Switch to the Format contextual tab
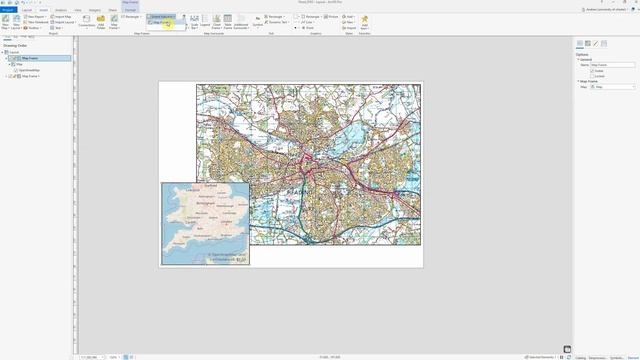This screenshot has height=360, width=640. (x=130, y=10)
